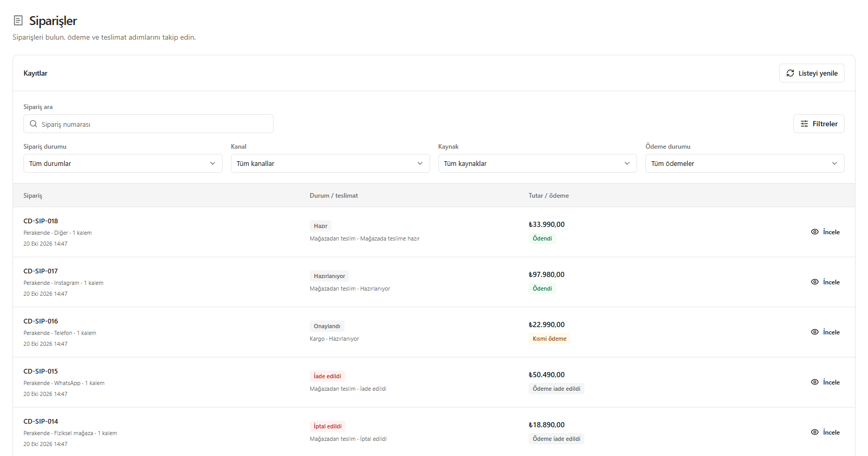
Task: Click Kargo · Hazırlanıyor delivery text
Action: click(x=334, y=339)
